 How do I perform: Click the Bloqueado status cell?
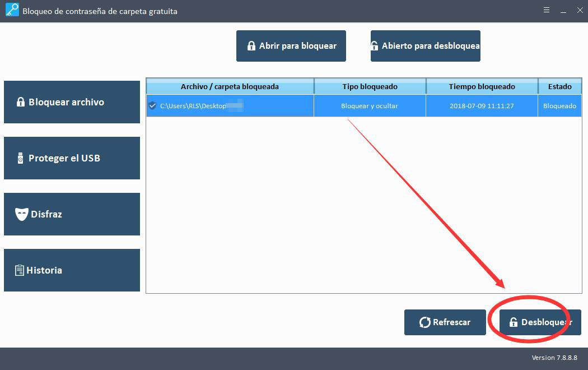coord(559,106)
